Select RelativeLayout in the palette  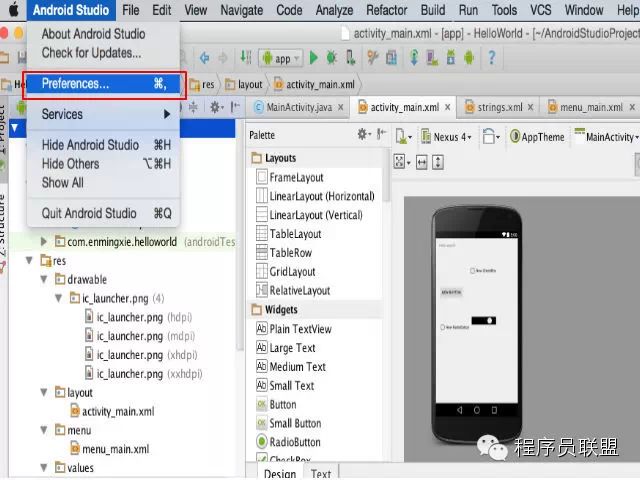click(293, 290)
